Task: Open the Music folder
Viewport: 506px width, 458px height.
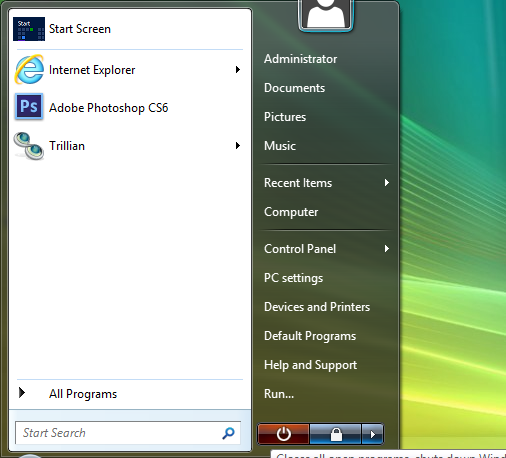Action: (x=280, y=146)
